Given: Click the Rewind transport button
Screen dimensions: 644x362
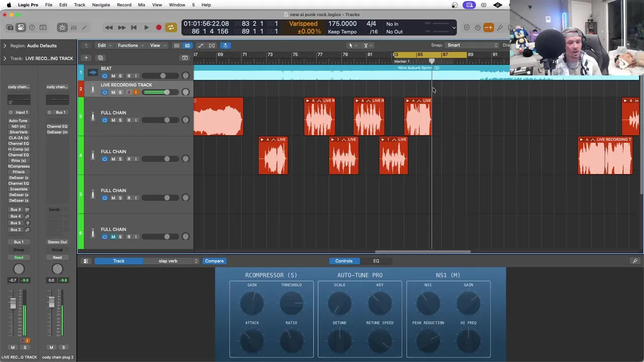Looking at the screenshot, I should point(109,28).
